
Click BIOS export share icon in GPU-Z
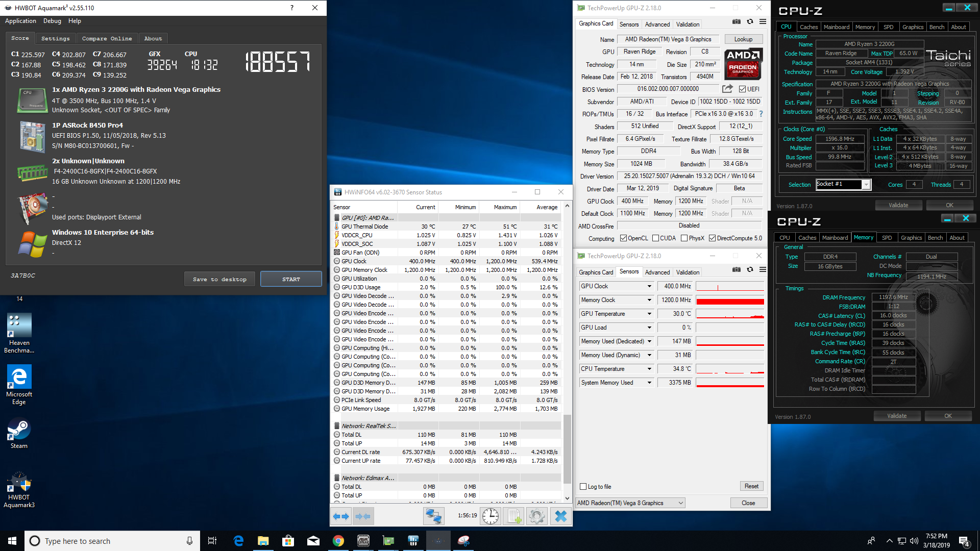pyautogui.click(x=727, y=89)
